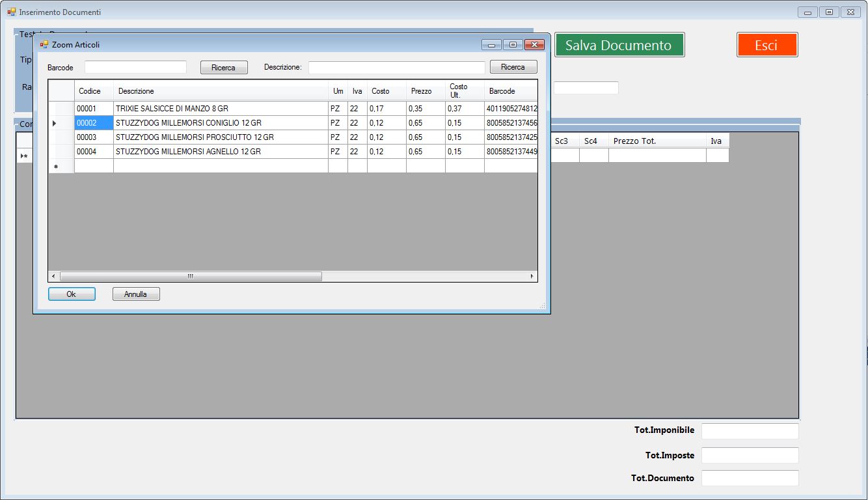Sort by Descrizione column header
Image resolution: width=868 pixels, height=500 pixels.
(x=221, y=91)
